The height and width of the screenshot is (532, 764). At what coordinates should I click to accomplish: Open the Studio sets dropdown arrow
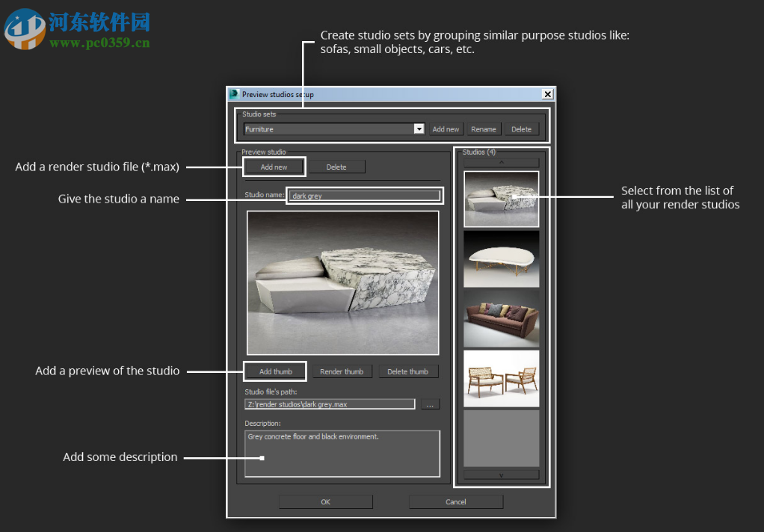tap(419, 129)
